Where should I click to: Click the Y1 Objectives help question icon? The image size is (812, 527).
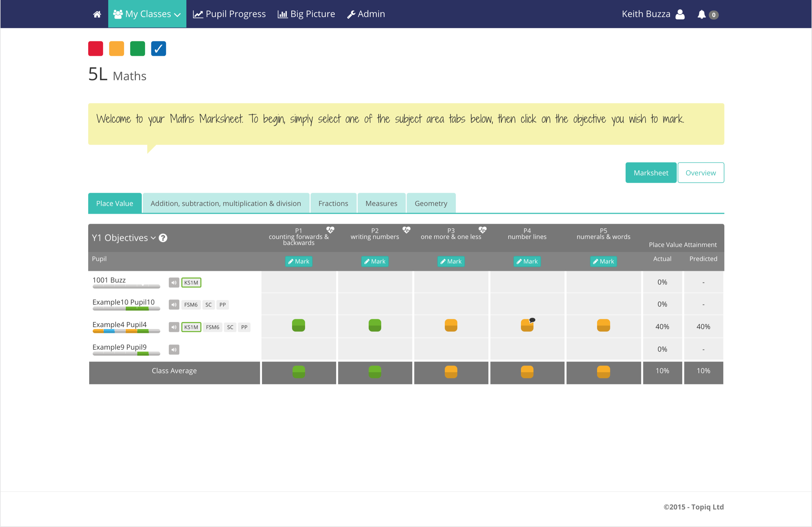pos(163,238)
